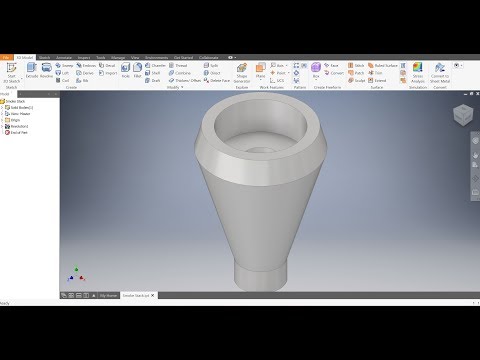Open the Tools ribbon tab
This screenshot has width=480, height=360.
[x=101, y=57]
